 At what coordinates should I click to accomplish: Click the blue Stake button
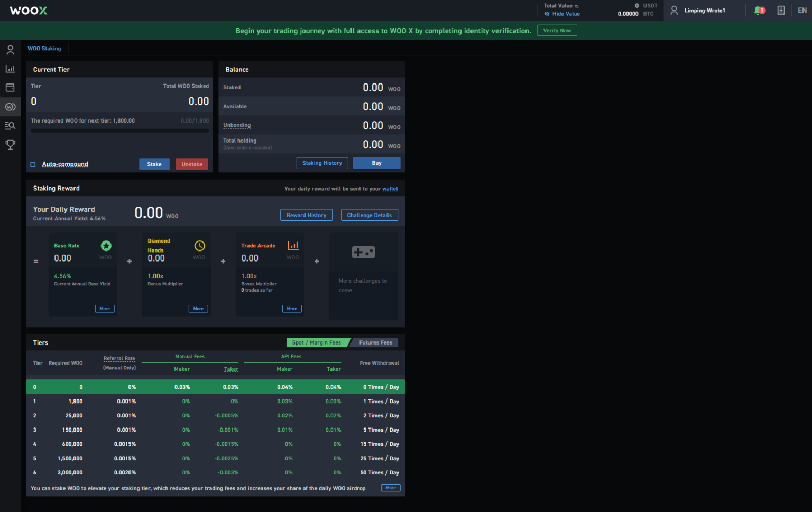pos(154,164)
